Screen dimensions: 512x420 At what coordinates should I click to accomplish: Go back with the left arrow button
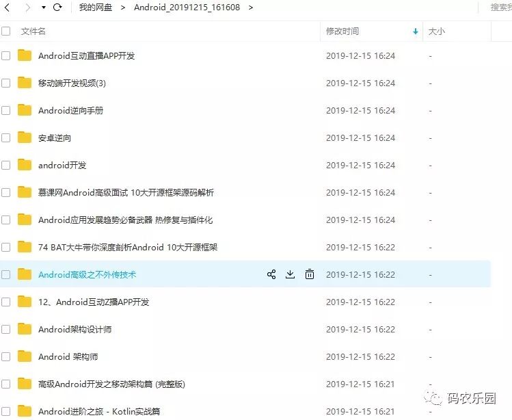8,8
